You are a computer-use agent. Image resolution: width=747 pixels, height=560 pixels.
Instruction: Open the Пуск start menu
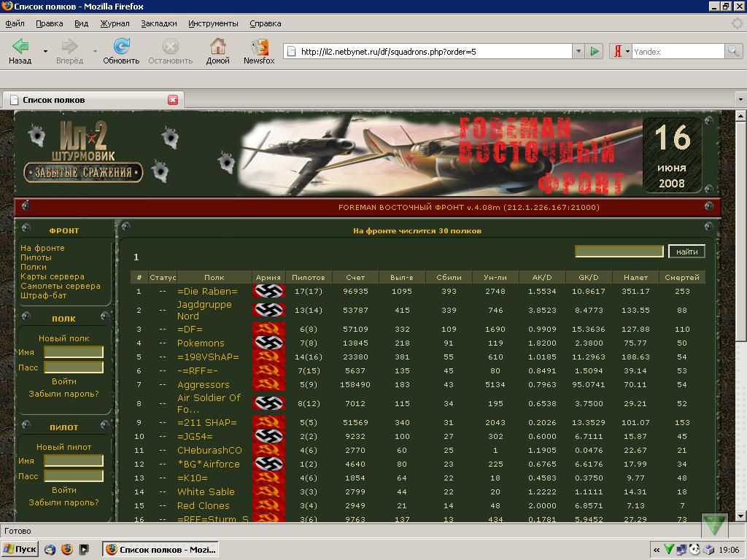[x=20, y=549]
